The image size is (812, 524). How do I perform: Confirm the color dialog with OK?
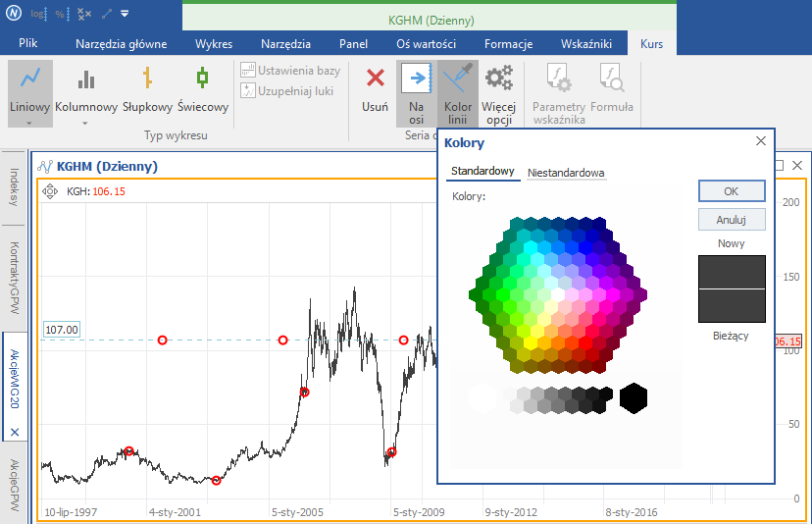[732, 191]
